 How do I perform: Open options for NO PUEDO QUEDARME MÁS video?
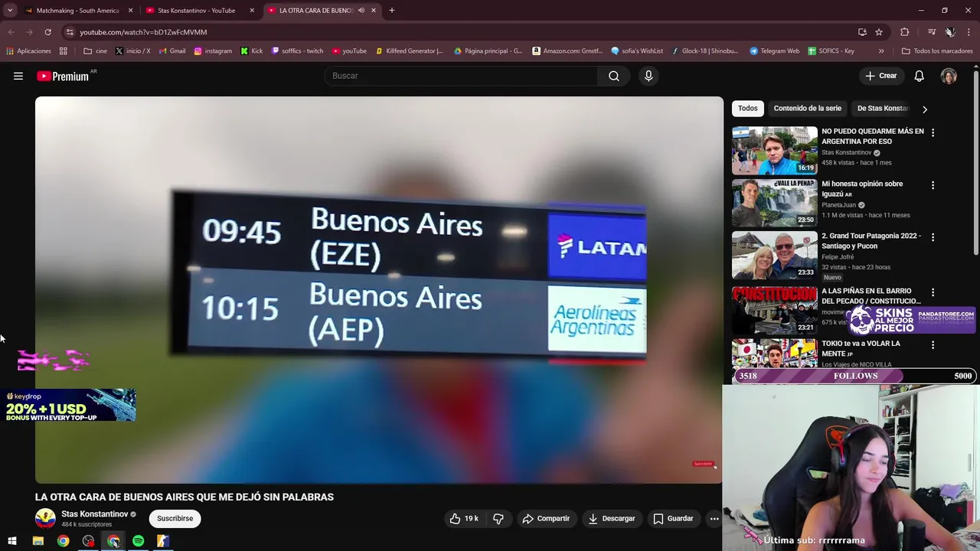933,132
